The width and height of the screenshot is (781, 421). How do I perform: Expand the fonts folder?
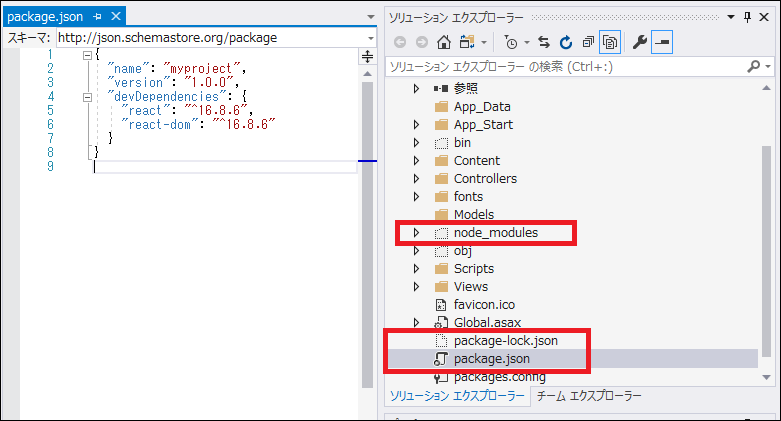[x=416, y=196]
